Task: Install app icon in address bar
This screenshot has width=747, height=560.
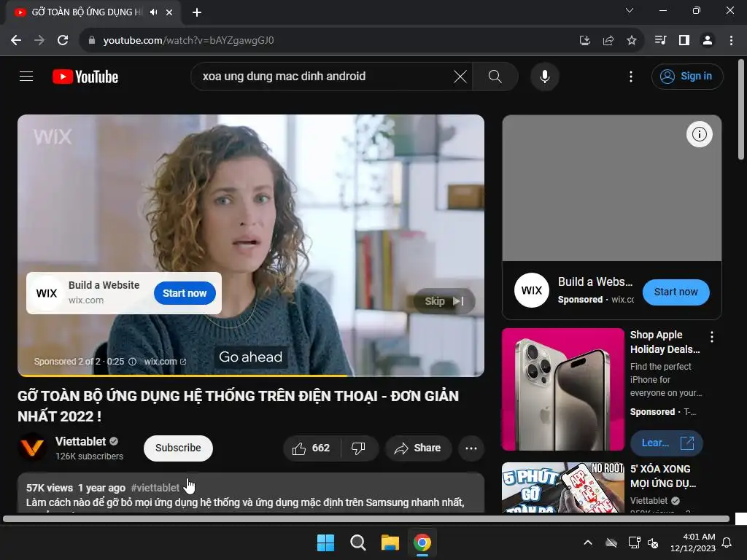Action: [584, 41]
